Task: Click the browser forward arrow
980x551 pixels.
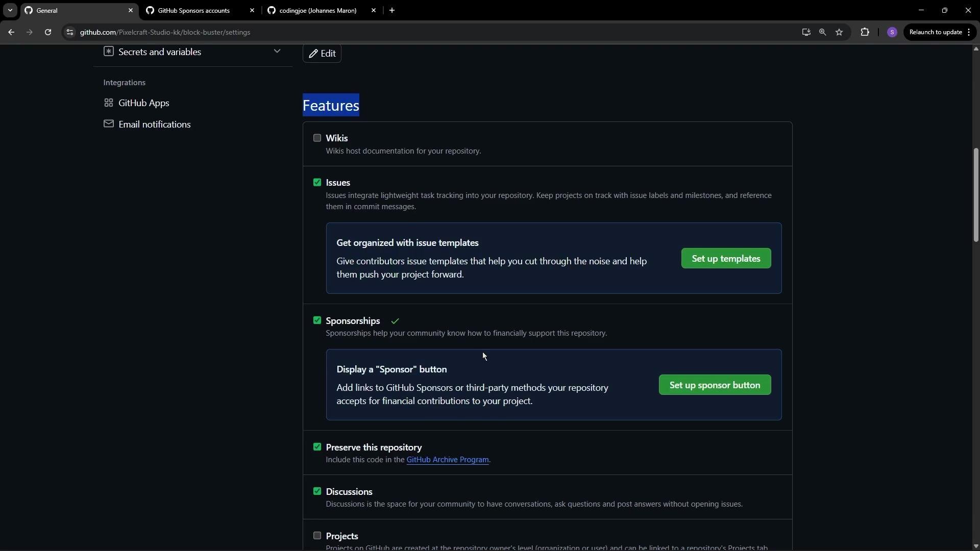Action: pyautogui.click(x=30, y=32)
